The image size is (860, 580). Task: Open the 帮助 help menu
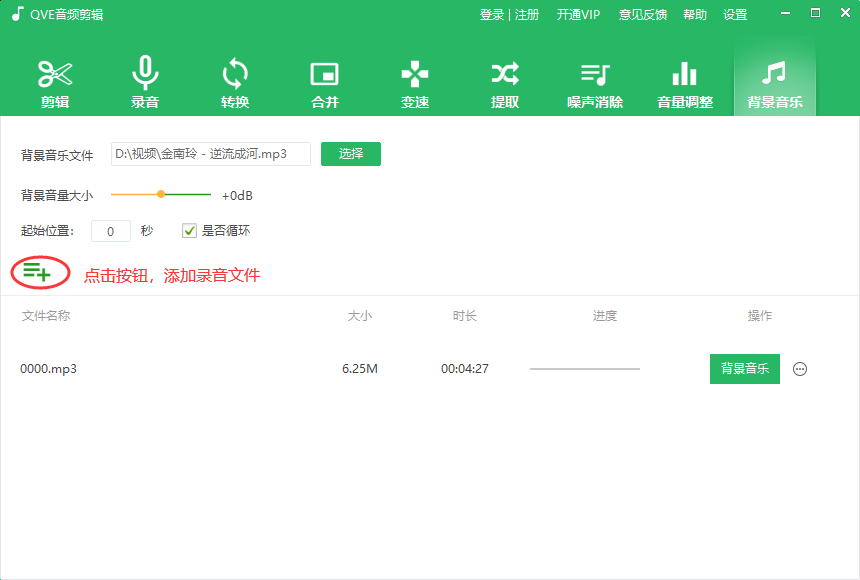(x=695, y=14)
